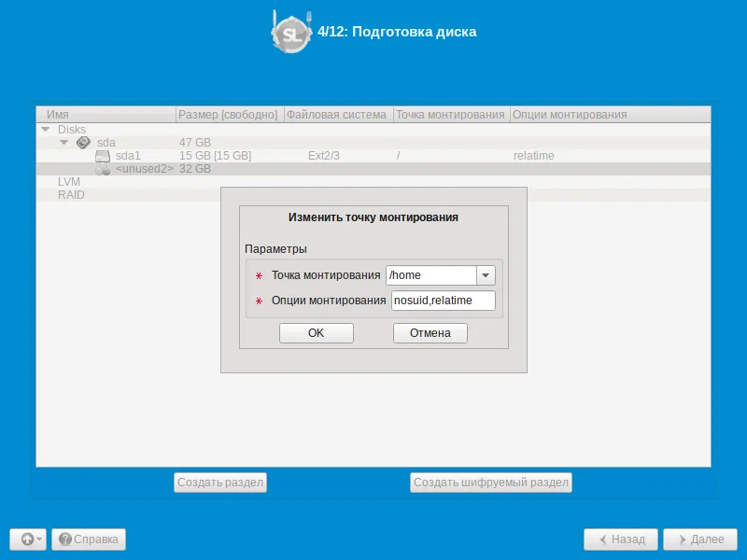Select the Disks tree item label

(72, 130)
